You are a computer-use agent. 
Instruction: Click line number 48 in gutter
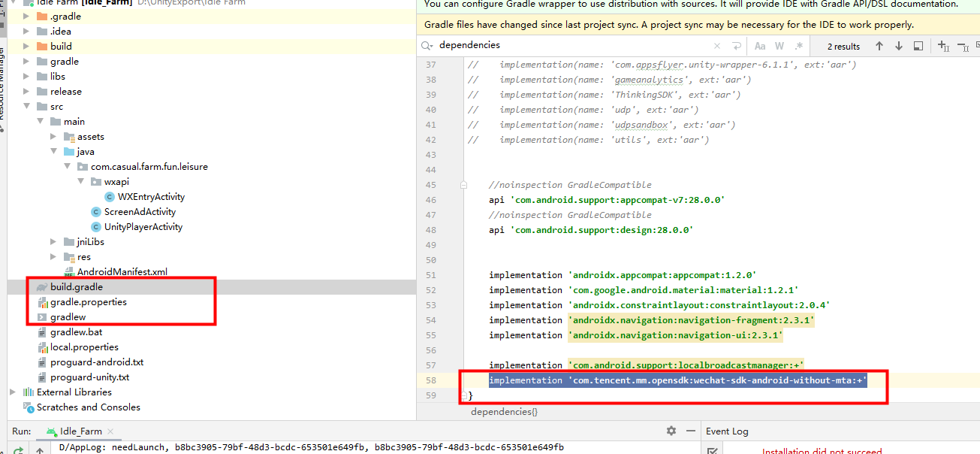point(430,230)
